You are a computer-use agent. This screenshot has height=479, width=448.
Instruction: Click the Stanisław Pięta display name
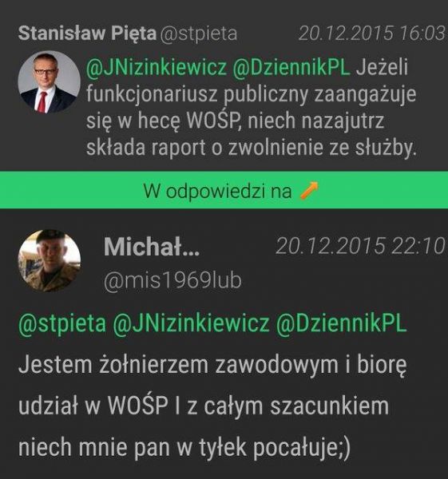point(87,33)
